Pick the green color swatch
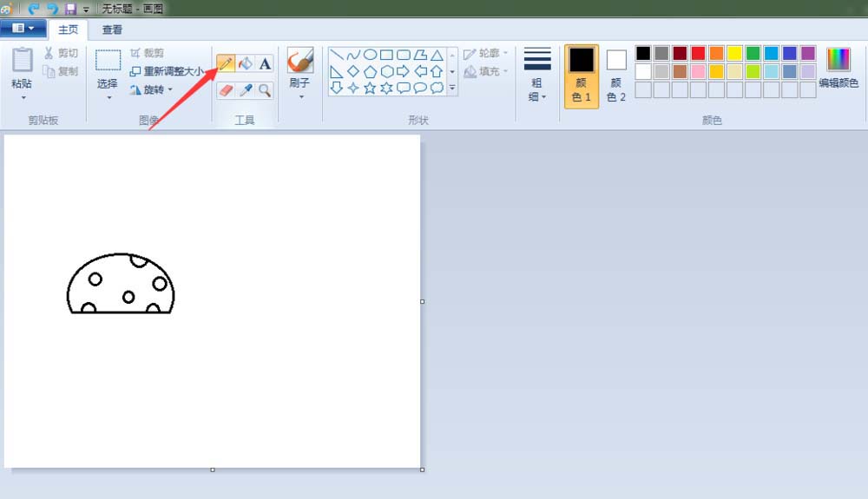This screenshot has height=499, width=868. pos(753,53)
